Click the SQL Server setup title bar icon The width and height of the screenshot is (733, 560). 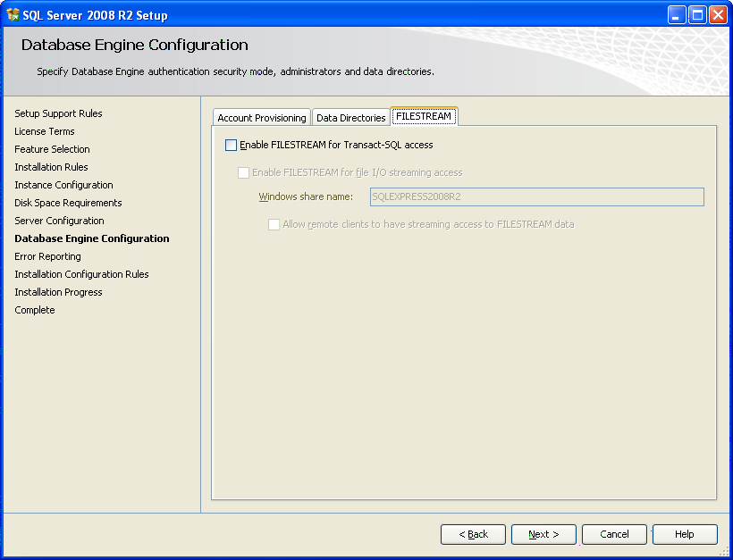[13, 15]
